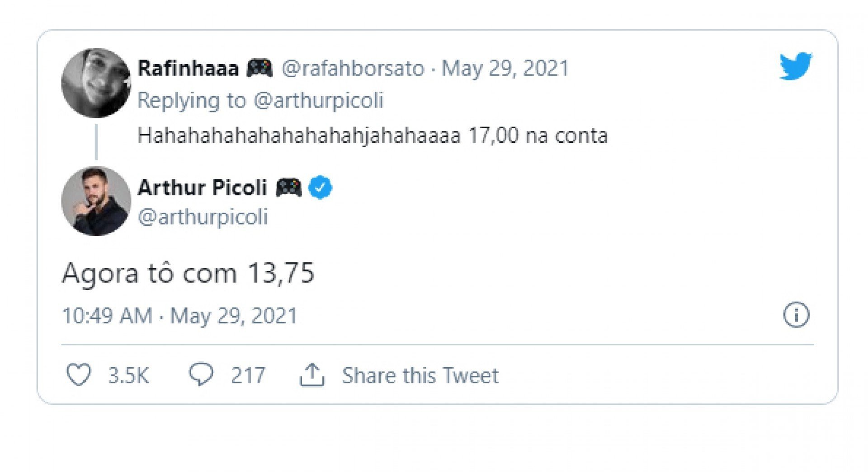Open Rafinhaaa's profile picture

pos(96,83)
